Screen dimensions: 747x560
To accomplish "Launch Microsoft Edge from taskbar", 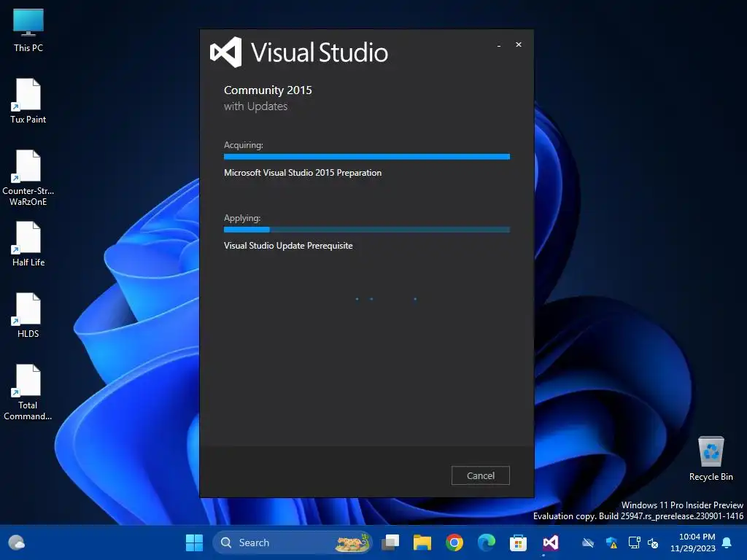I will tap(487, 542).
